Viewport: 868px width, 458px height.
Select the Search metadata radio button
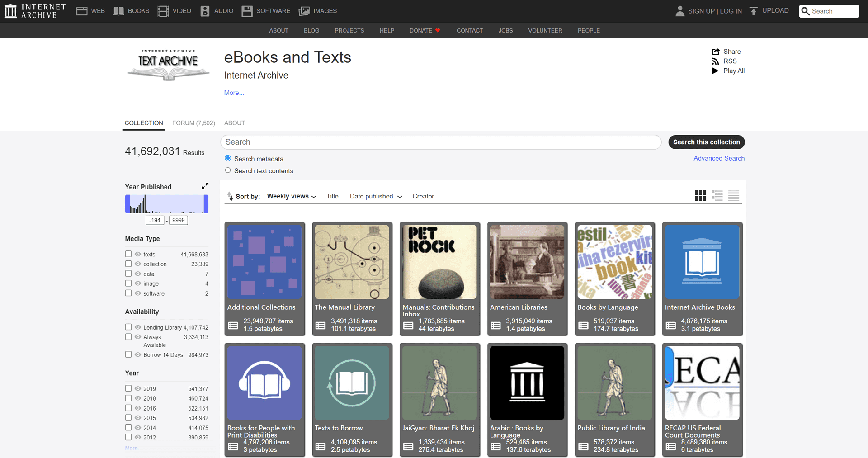click(228, 158)
